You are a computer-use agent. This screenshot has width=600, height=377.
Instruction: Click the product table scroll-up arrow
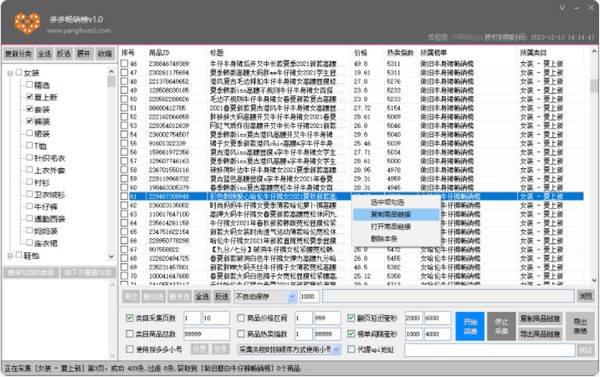coord(594,51)
